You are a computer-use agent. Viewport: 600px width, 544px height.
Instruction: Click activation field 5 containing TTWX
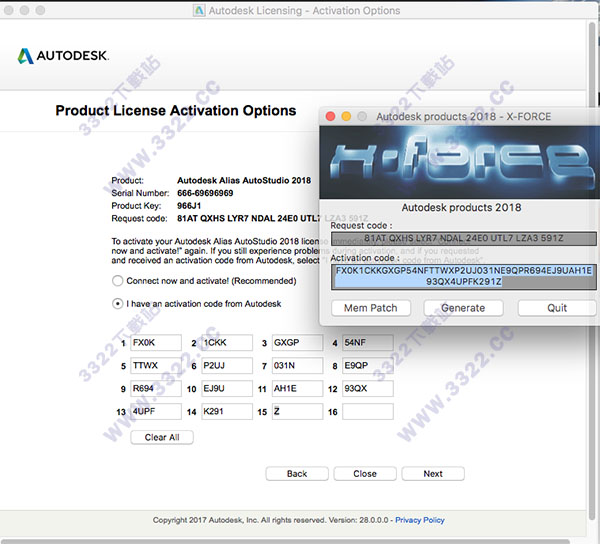(x=156, y=366)
